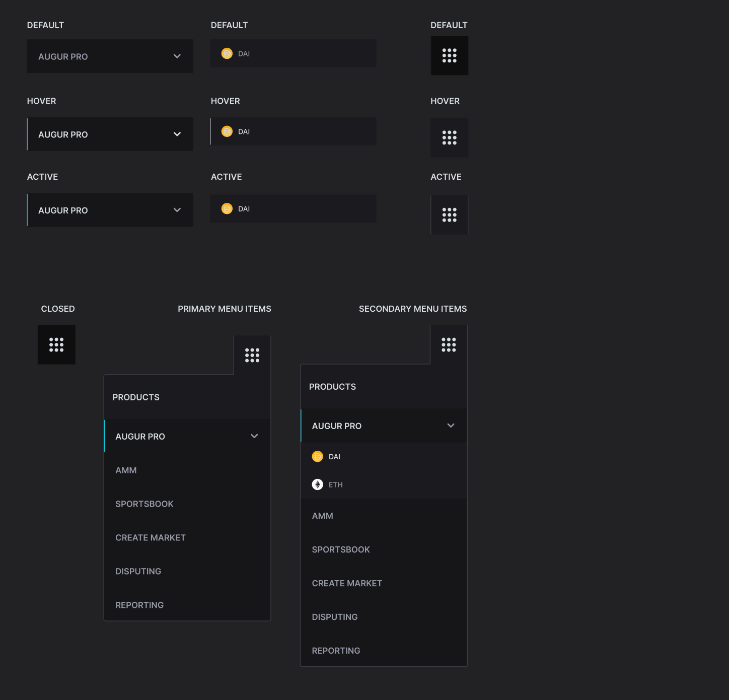
Task: Select the ETH coin icon in the secondary menu
Action: (x=318, y=484)
